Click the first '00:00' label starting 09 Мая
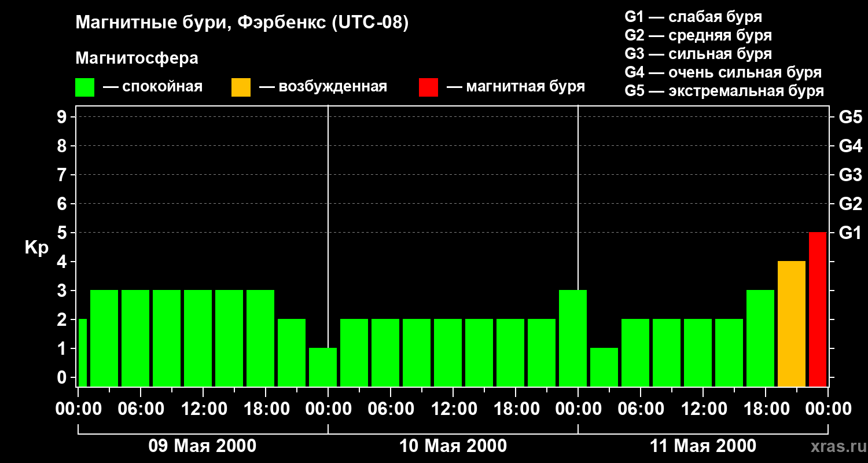 click(78, 409)
